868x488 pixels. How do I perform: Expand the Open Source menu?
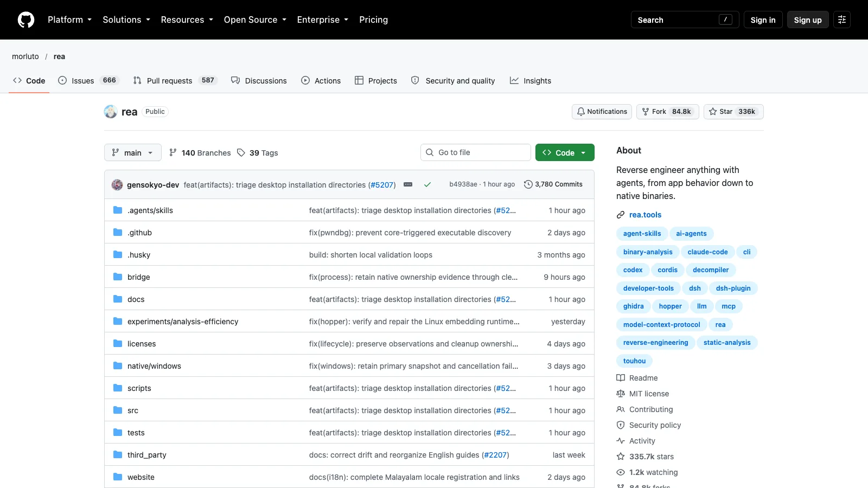(255, 20)
